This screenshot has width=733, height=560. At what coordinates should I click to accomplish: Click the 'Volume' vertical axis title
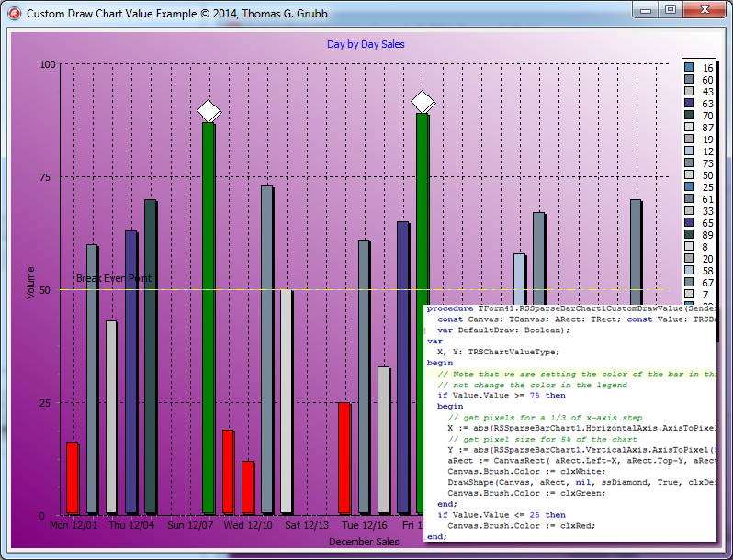point(31,283)
